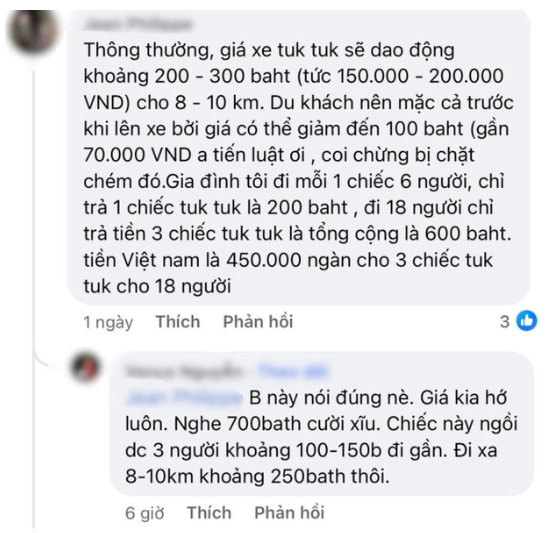Open the 6 giờ timestamp link
559x533 pixels.
145,513
